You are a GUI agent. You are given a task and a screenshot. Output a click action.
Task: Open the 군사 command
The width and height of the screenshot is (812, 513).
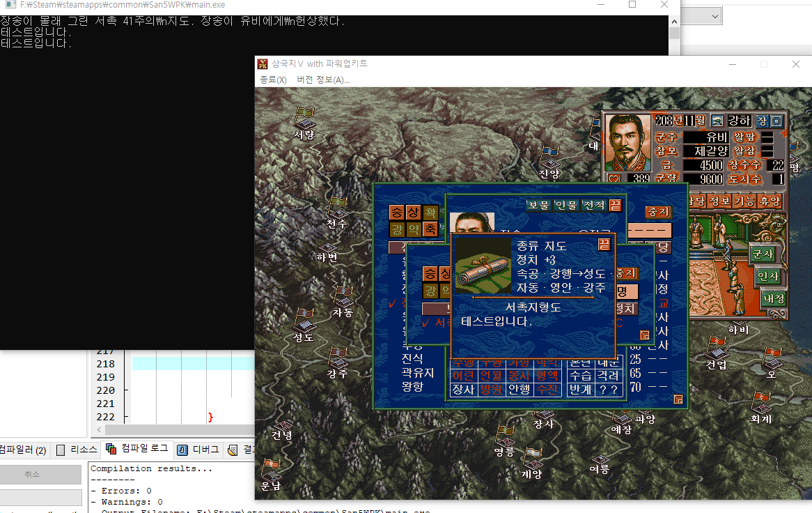pos(763,254)
